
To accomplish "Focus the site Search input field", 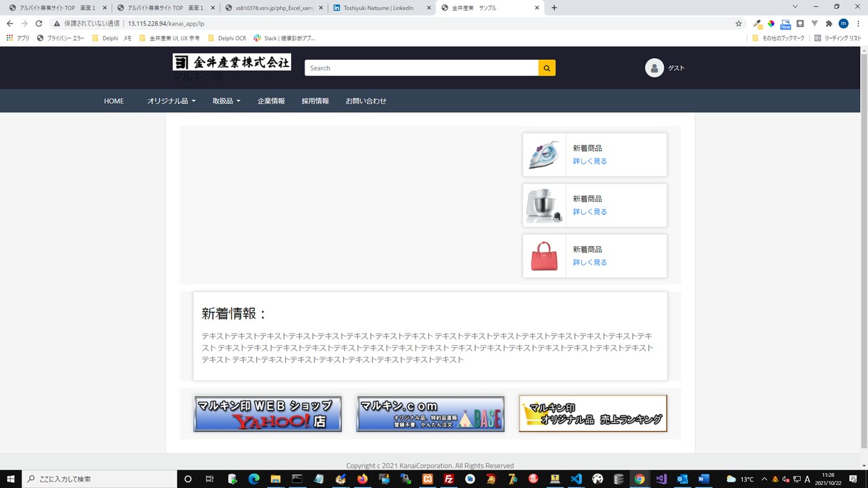I will click(x=421, y=68).
